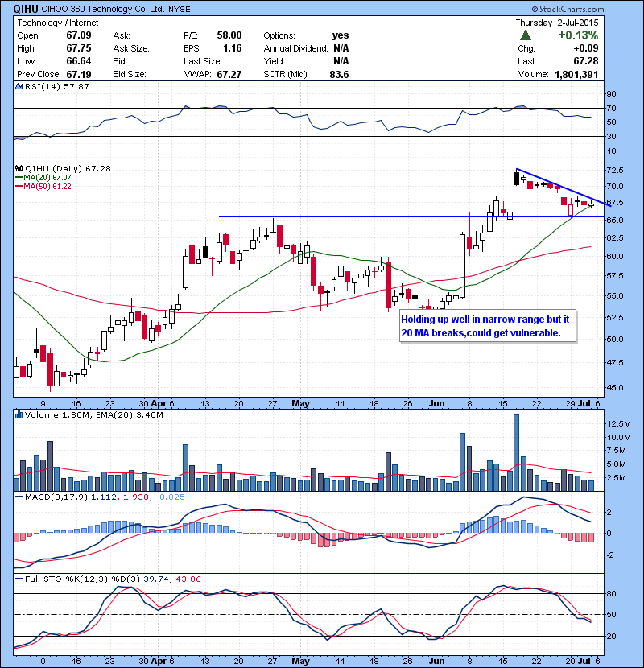Click the 12.5M volume axis label
Viewport: 644px width, 668px height.
coord(619,423)
